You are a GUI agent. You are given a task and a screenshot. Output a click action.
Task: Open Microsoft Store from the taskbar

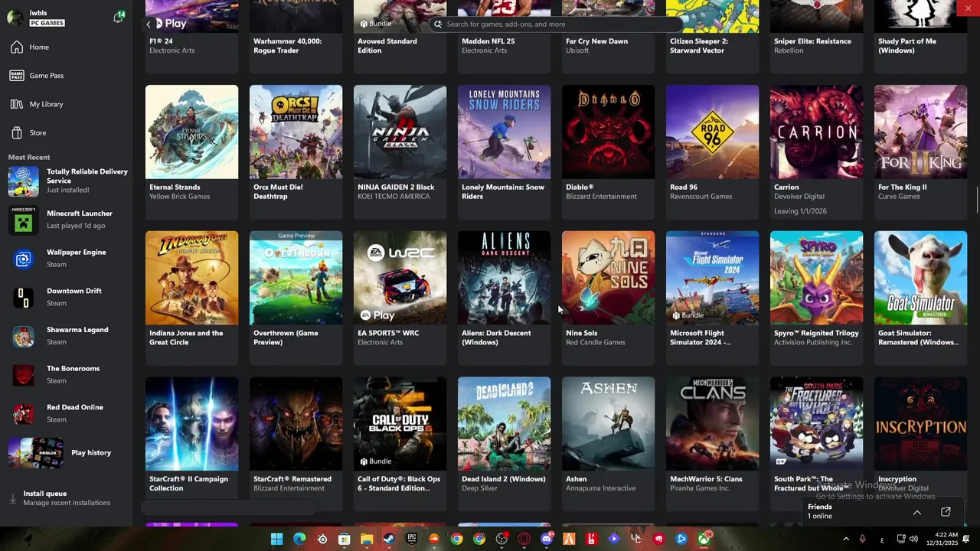click(345, 539)
